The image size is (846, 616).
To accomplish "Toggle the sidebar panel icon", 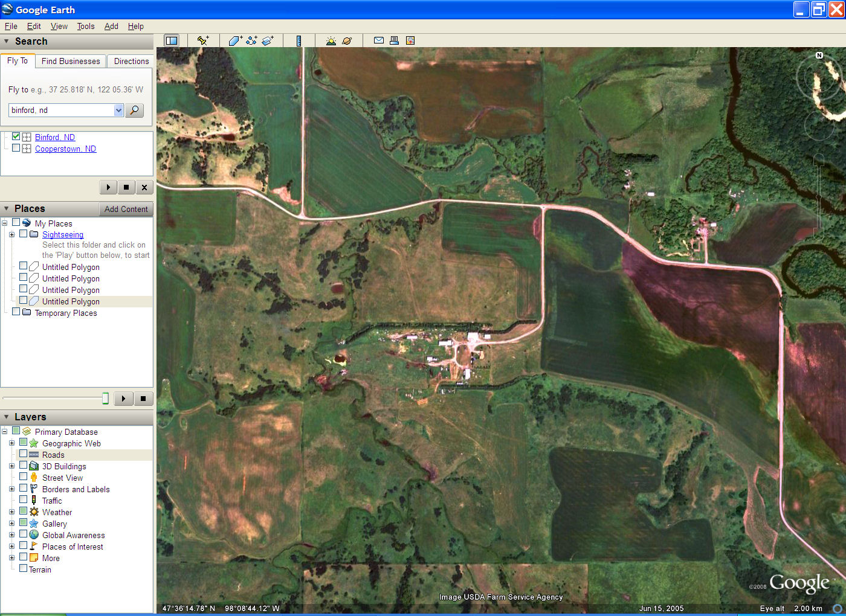I will pyautogui.click(x=172, y=40).
